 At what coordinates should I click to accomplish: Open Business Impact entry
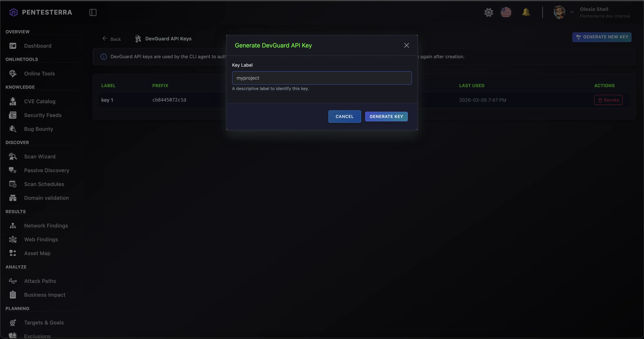(45, 295)
